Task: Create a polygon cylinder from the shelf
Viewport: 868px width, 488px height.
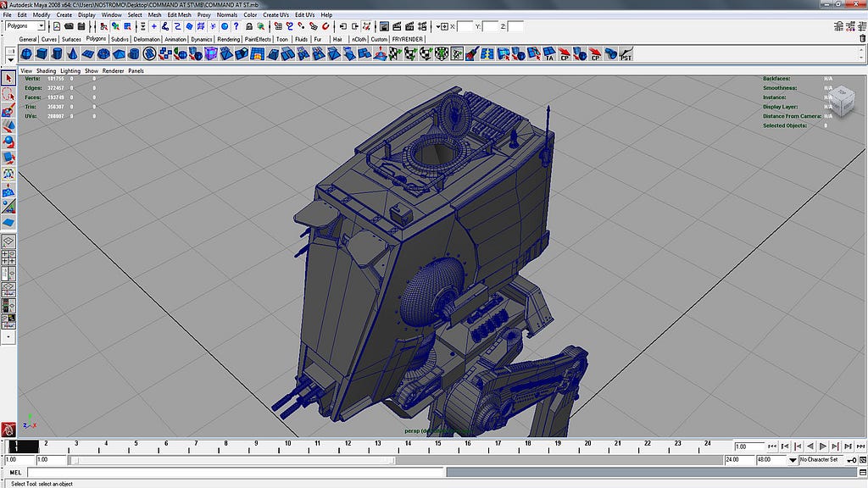Action: point(57,53)
